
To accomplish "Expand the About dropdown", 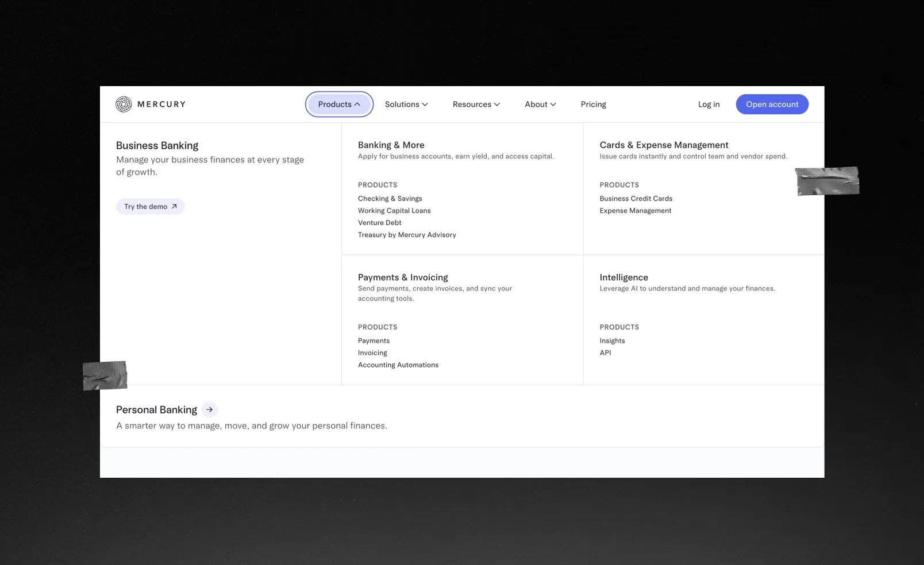I will 540,104.
